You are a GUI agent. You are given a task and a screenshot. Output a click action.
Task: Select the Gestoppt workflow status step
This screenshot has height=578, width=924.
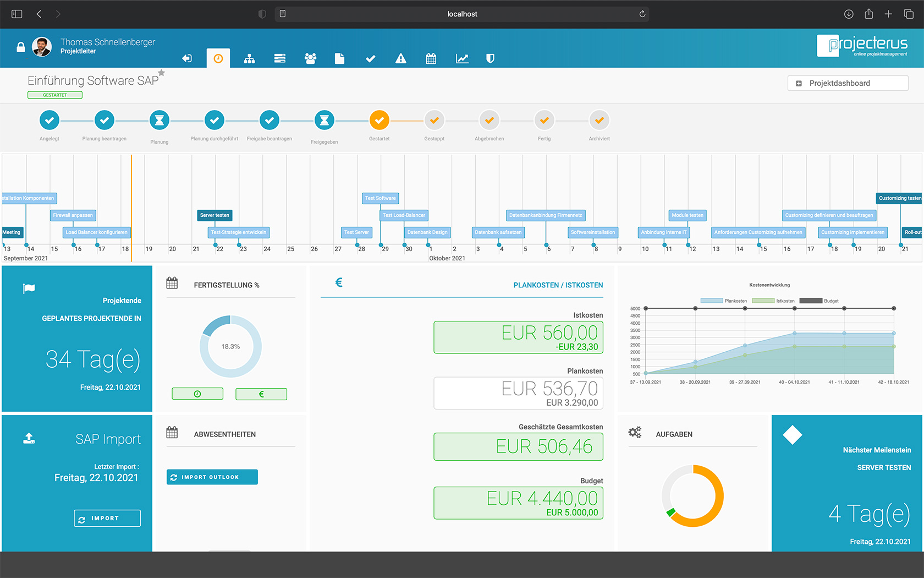coord(434,121)
